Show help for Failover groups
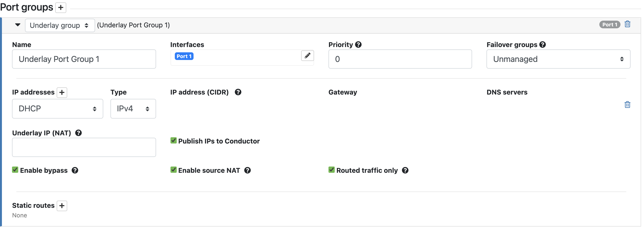This screenshot has width=644, height=227. [542, 45]
